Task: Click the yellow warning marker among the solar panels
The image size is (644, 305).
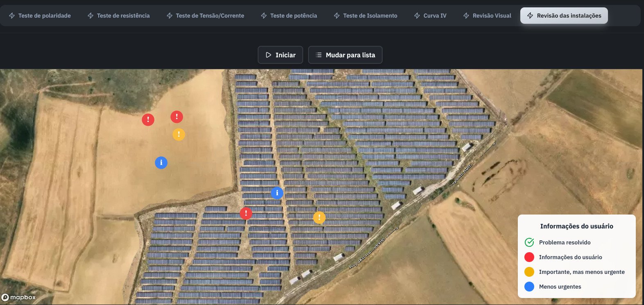Action: point(319,217)
